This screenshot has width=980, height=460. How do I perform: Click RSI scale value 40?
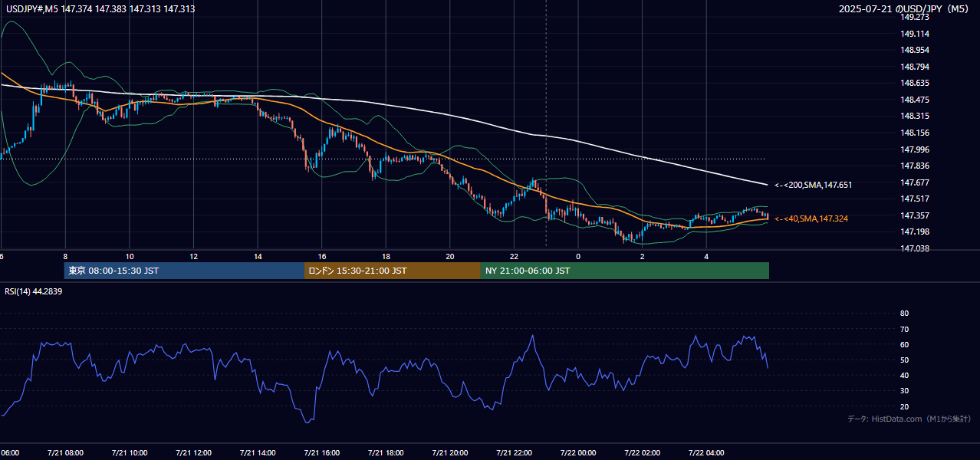[904, 375]
